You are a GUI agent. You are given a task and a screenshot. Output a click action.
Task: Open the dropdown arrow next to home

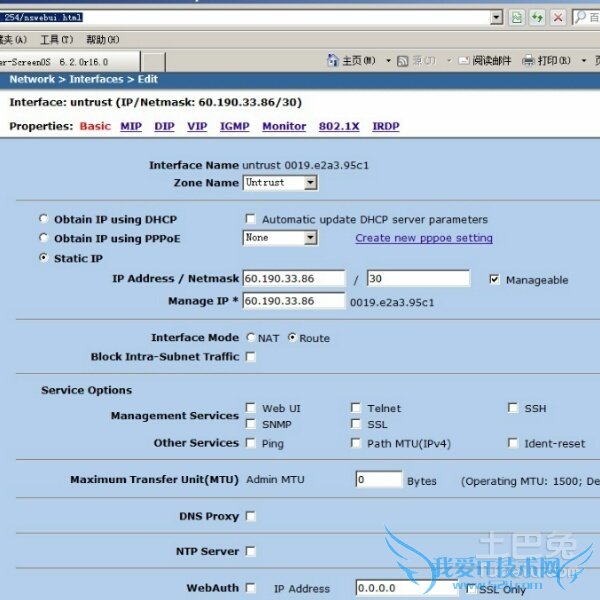(388, 60)
